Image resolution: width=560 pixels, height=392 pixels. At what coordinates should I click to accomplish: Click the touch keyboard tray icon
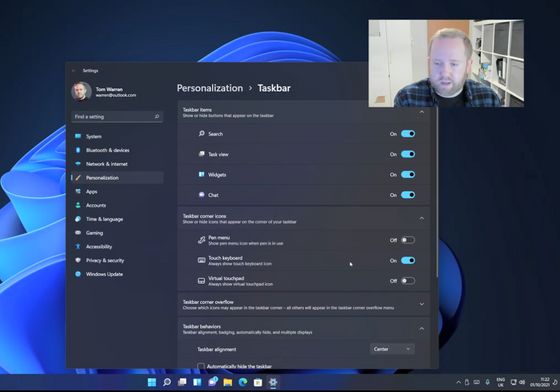pyautogui.click(x=476, y=382)
